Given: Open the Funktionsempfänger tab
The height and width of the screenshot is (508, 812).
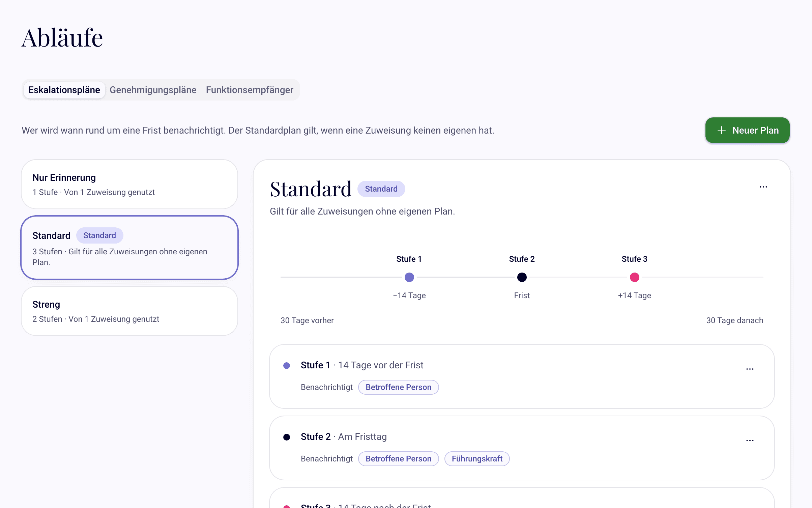Looking at the screenshot, I should point(250,90).
